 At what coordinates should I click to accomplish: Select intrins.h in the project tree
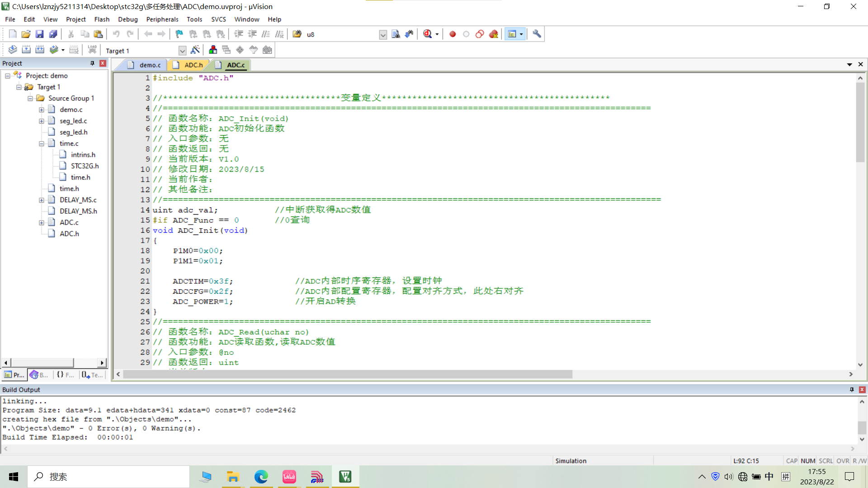[83, 155]
